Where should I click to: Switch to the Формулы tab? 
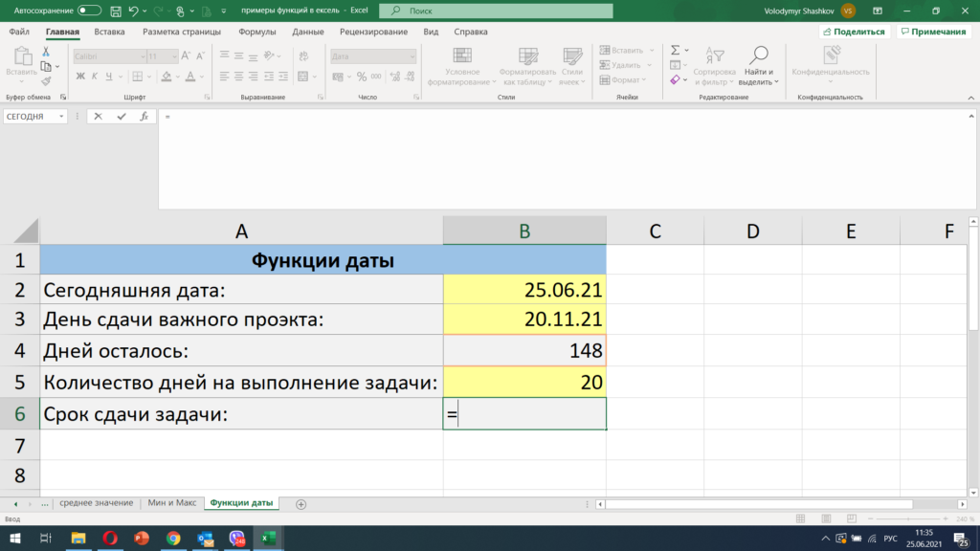(256, 32)
